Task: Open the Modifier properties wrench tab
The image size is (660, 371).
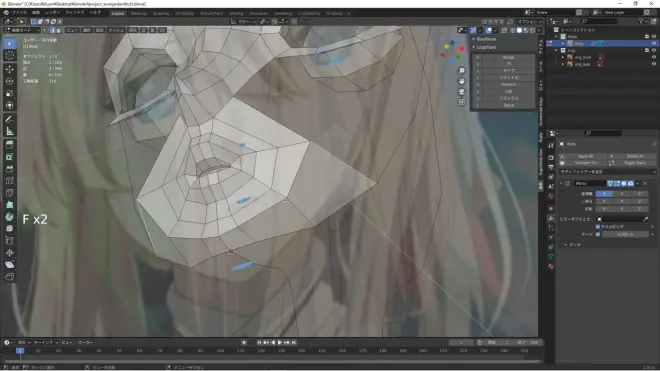Action: pyautogui.click(x=551, y=218)
